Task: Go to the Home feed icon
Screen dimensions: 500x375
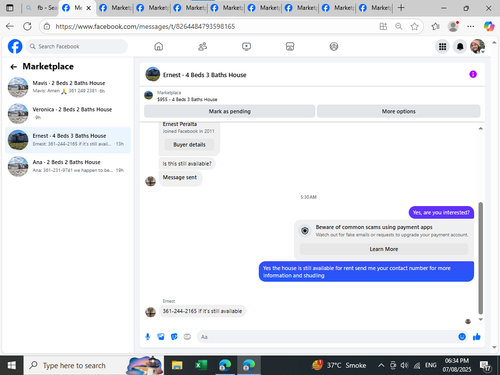Action: point(159,47)
